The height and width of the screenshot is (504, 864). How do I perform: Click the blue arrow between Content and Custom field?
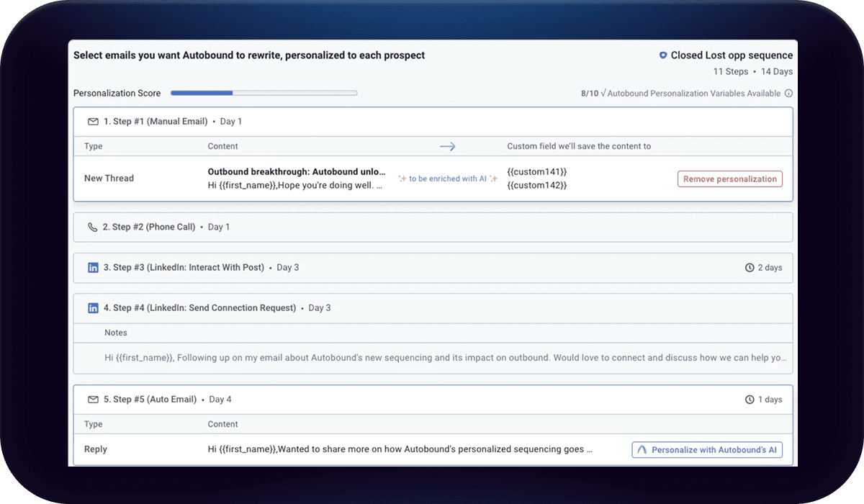click(x=447, y=146)
